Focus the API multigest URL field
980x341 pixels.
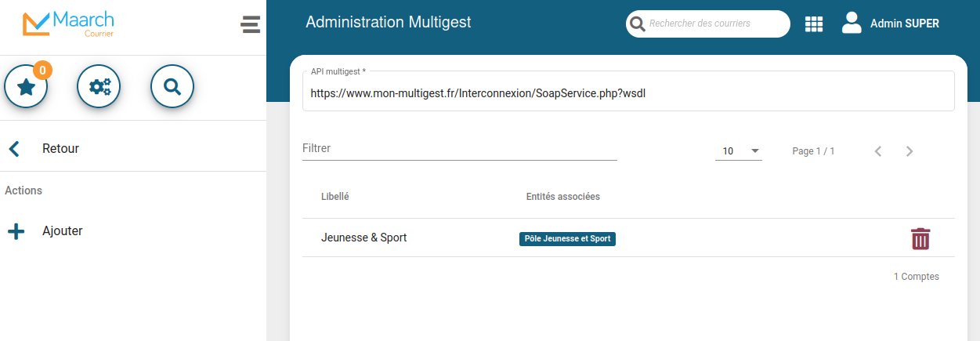[628, 93]
